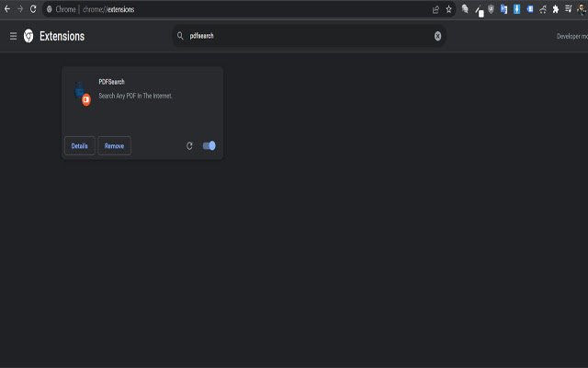The height and width of the screenshot is (368, 588).
Task: Click the PDFSearch extension name text
Action: pyautogui.click(x=111, y=82)
